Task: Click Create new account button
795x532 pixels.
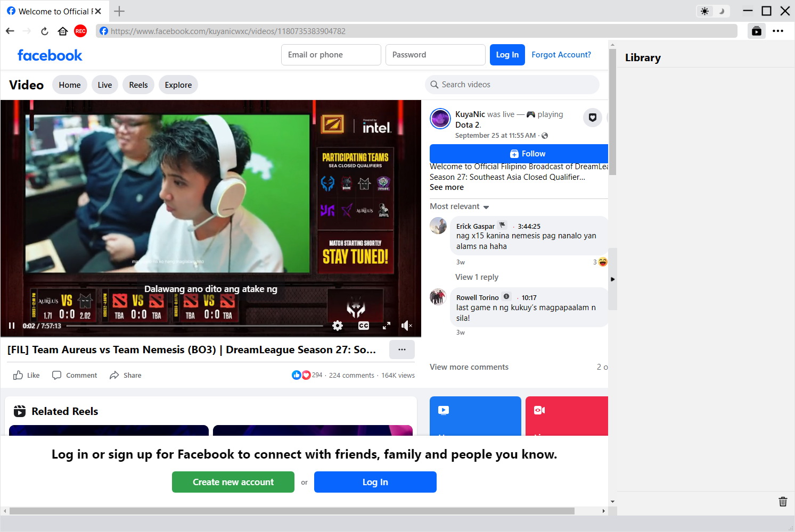Action: point(233,482)
